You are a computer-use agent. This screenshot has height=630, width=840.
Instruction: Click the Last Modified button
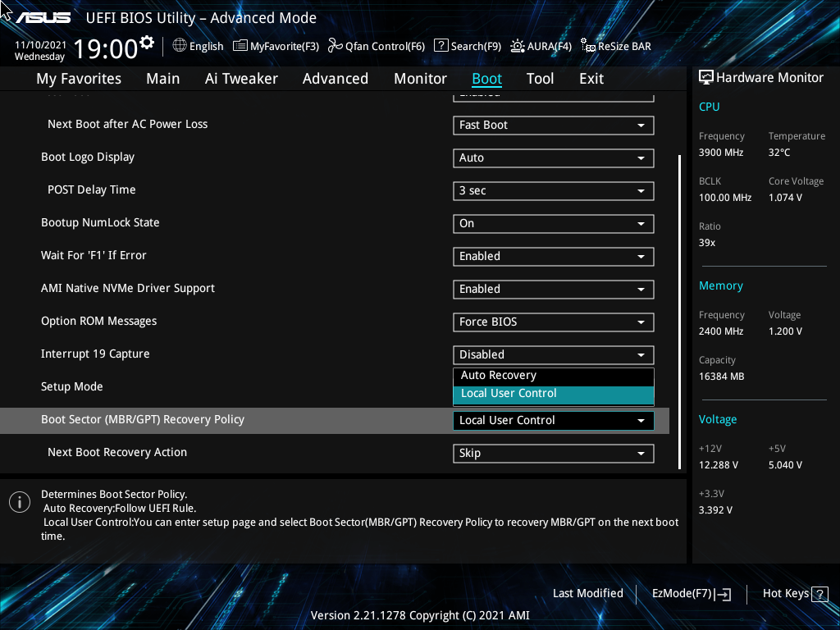point(587,594)
